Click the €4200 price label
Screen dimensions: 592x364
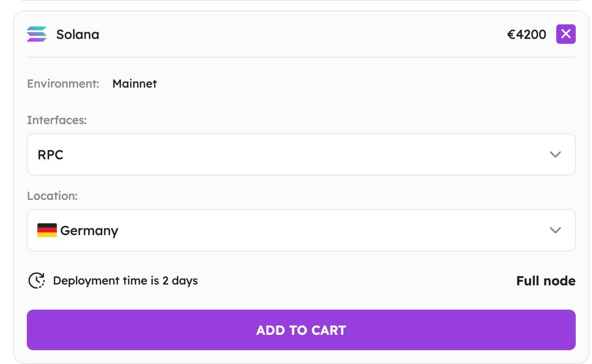pos(526,35)
